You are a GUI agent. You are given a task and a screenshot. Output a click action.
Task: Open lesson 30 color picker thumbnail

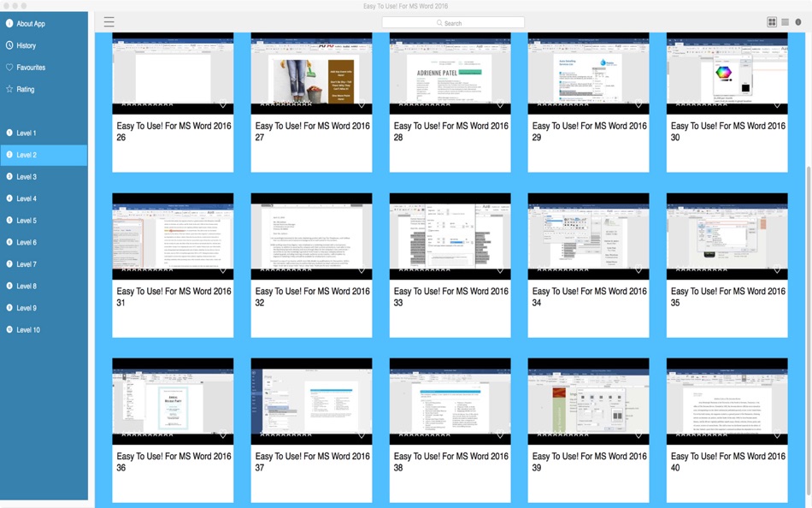(727, 73)
